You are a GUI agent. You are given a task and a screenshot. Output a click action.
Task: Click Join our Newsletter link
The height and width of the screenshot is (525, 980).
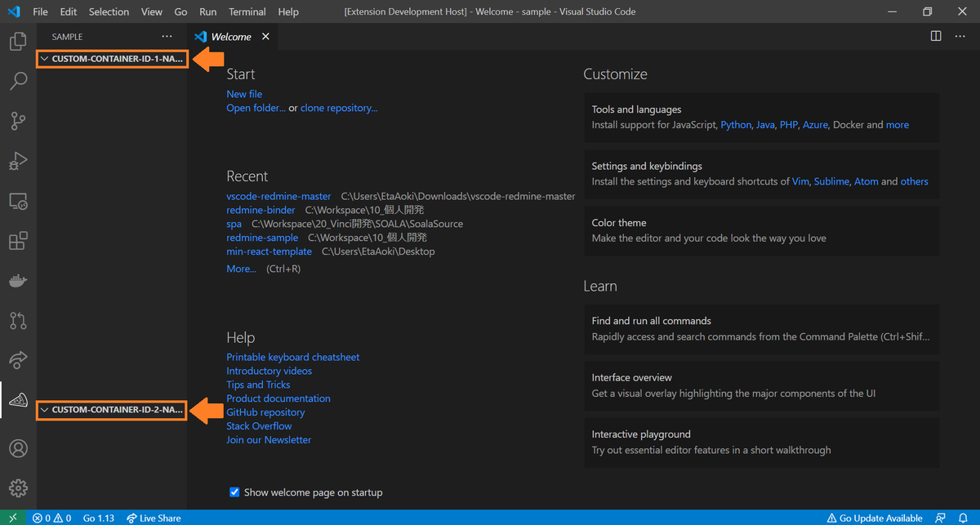(x=269, y=439)
